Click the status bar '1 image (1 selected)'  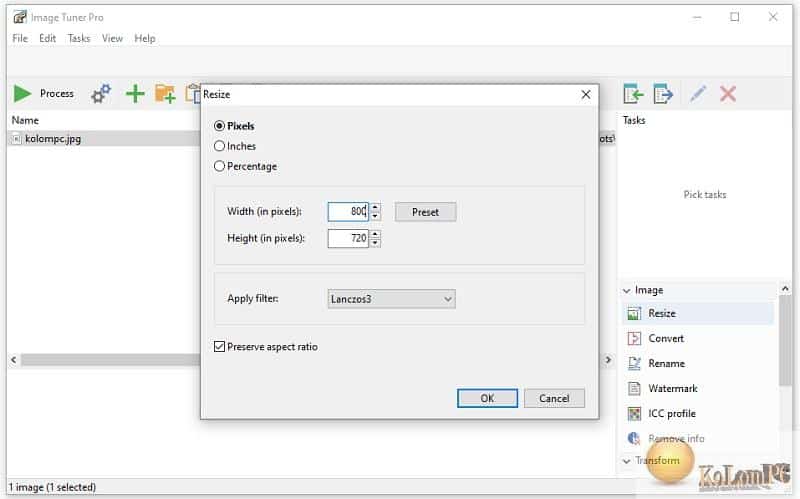pyautogui.click(x=52, y=487)
